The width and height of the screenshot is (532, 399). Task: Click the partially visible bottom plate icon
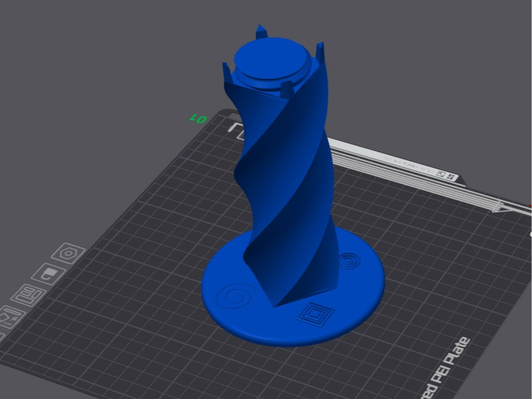pos(2,337)
